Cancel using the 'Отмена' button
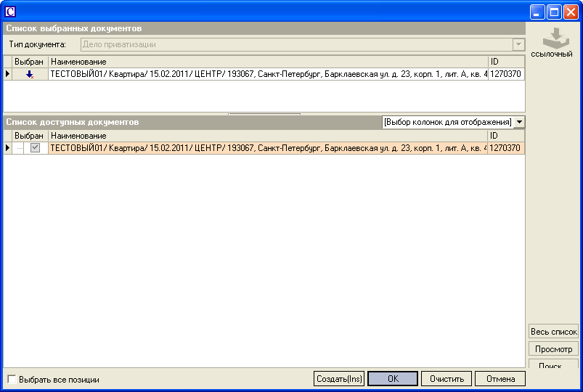Image resolution: width=583 pixels, height=392 pixels. pyautogui.click(x=500, y=379)
